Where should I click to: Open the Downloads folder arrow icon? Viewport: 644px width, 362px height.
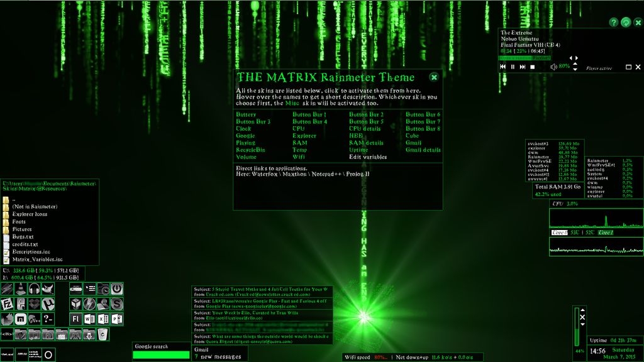click(x=89, y=334)
